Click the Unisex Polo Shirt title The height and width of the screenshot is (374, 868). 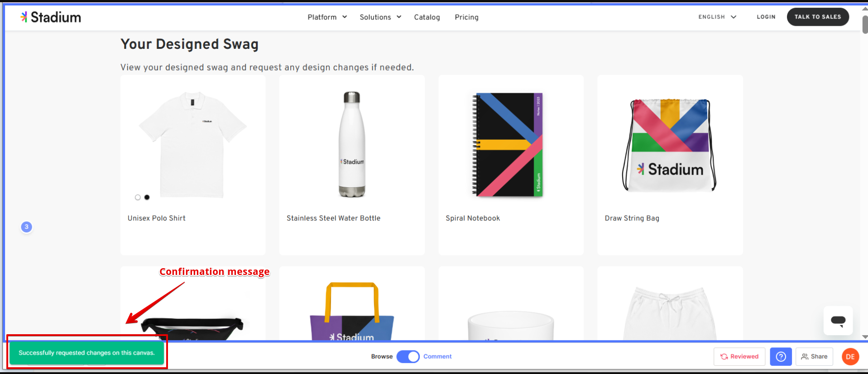click(x=157, y=218)
